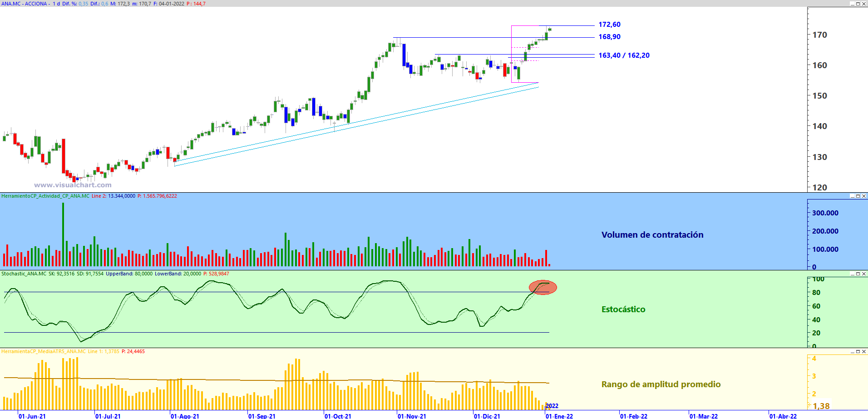Viewport: 868px width, 419px height.
Task: Close the HerramientoCP_Actividad volume panel
Action: click(864, 196)
